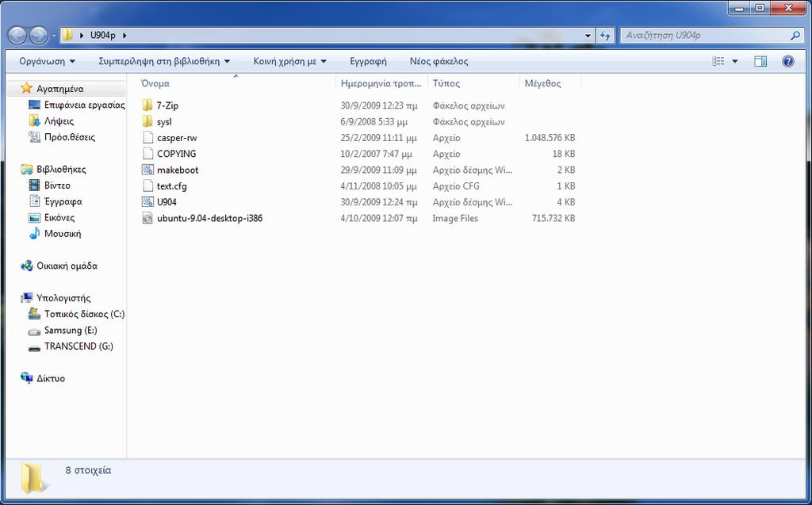Select the COPYING file icon
Screen dimensions: 812x505
point(147,154)
